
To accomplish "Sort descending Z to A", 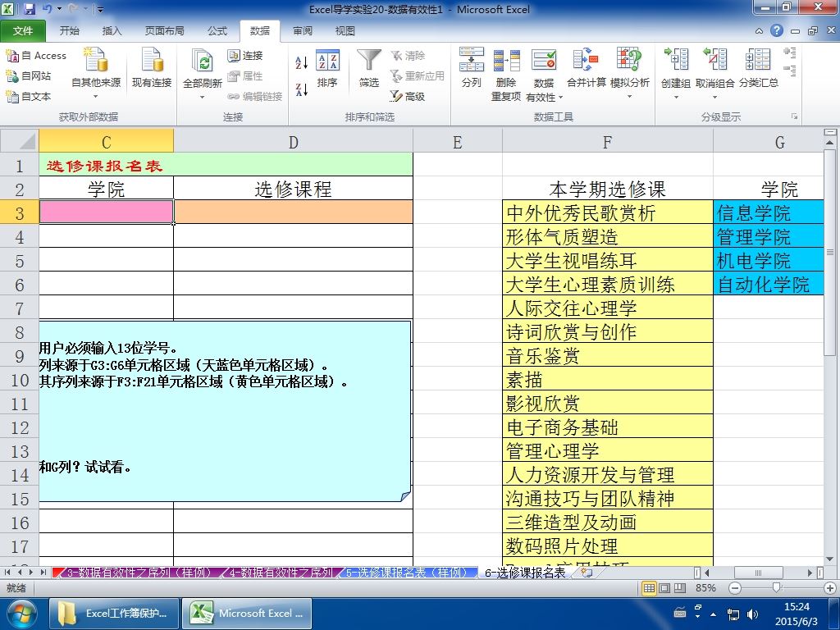I will (302, 89).
